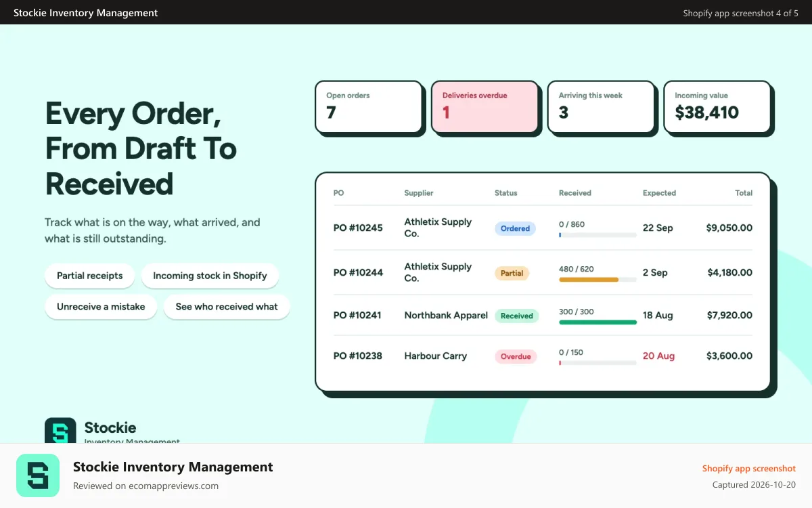Click the PO column header
Viewport: 812px width, 508px height.
click(339, 193)
